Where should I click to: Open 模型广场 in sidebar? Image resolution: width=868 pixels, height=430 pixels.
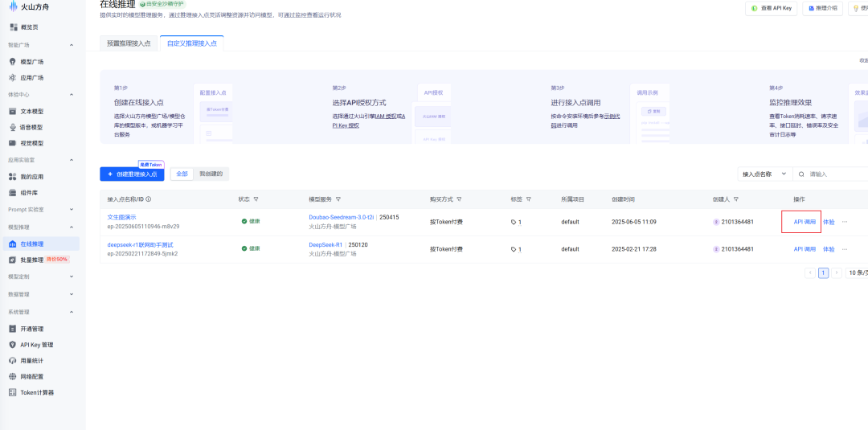click(x=31, y=62)
